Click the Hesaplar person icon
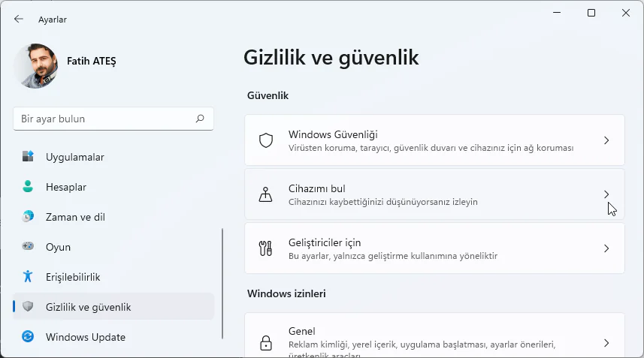 [28, 187]
